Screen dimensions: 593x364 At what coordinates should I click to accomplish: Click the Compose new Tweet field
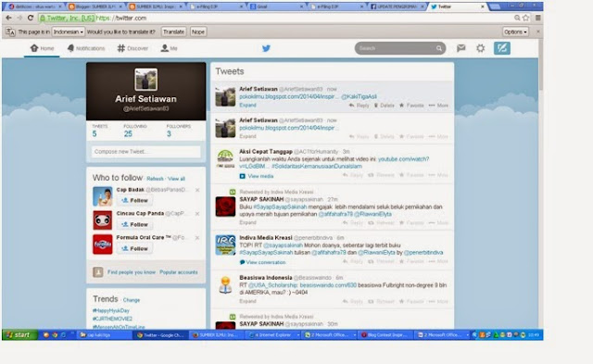pyautogui.click(x=146, y=152)
